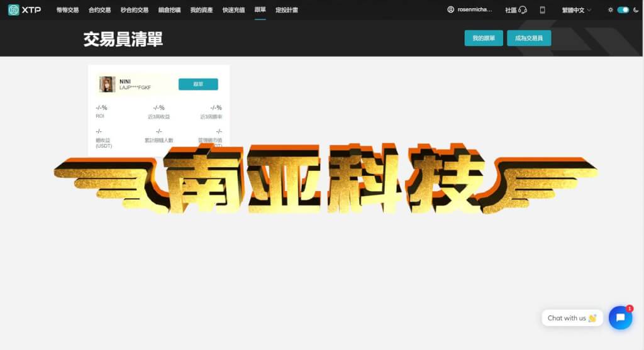Open the Chat with us bubble

(572, 318)
